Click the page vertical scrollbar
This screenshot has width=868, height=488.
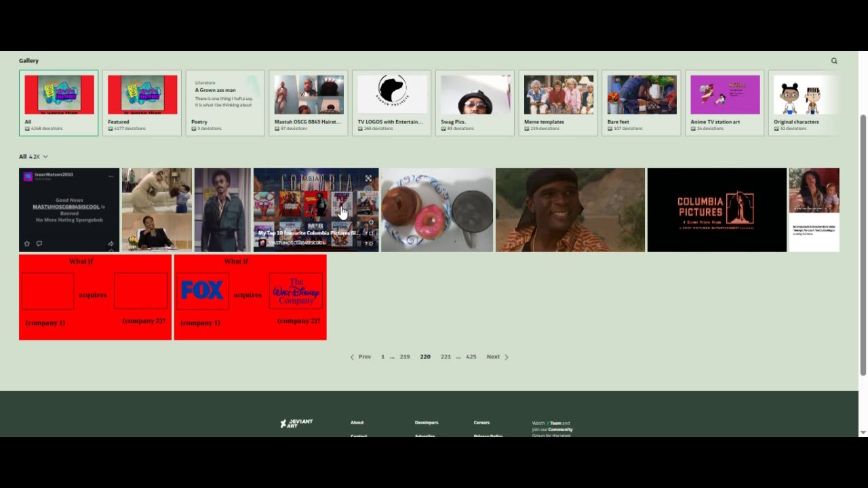(x=863, y=244)
